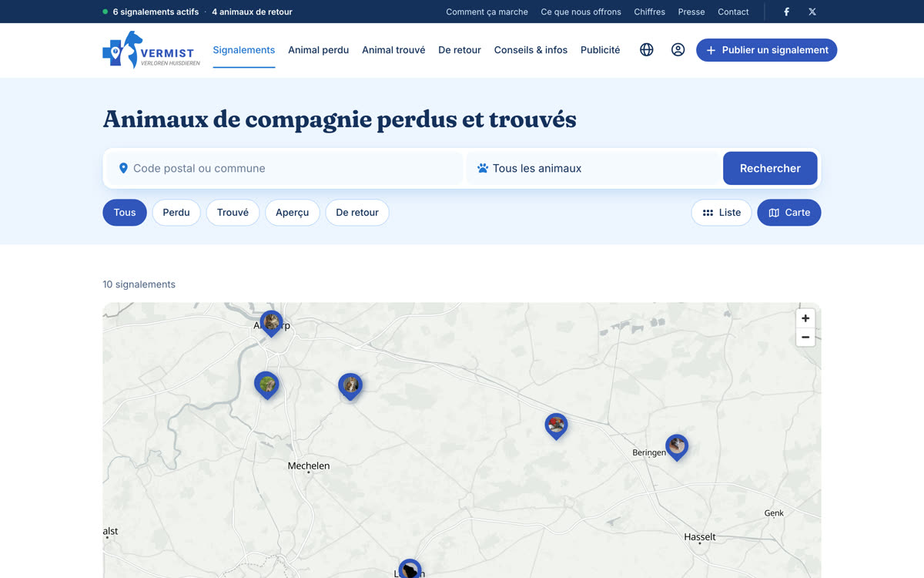Go to Animal trouvé
This screenshot has height=578, width=924.
tap(393, 50)
